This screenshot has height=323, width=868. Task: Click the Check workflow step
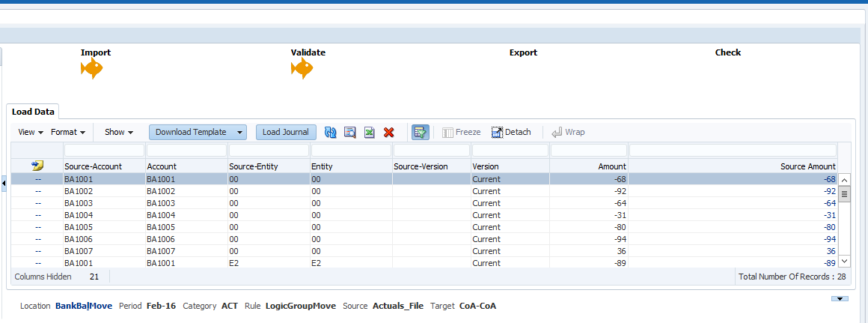pyautogui.click(x=728, y=52)
